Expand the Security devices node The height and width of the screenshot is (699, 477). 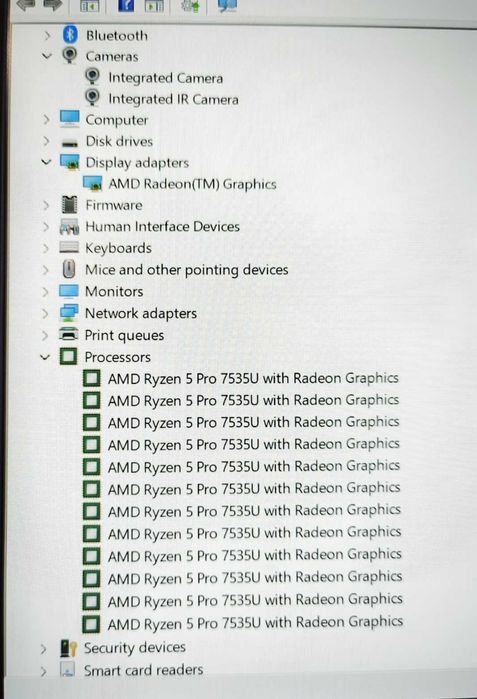43,649
